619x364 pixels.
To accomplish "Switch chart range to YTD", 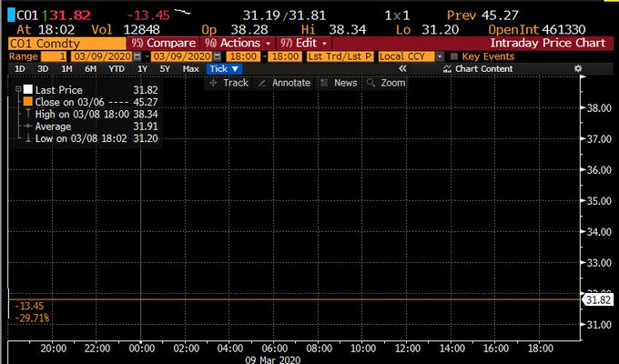I will (116, 68).
